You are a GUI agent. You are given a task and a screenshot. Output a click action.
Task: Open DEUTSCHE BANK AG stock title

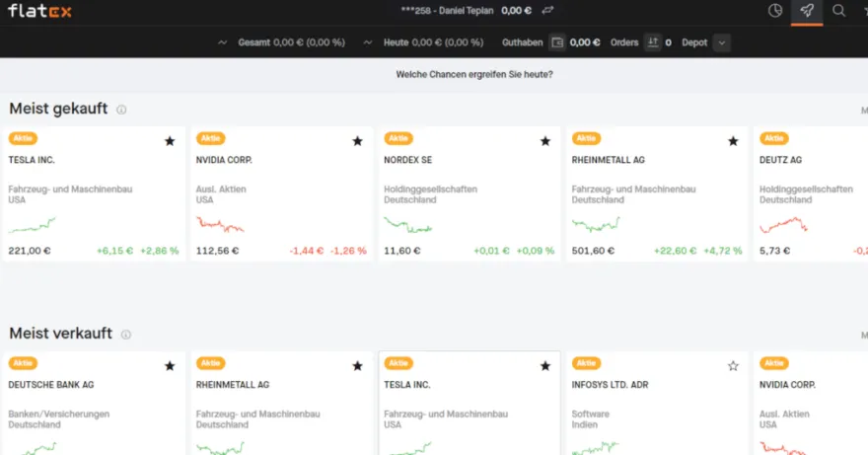pos(51,385)
